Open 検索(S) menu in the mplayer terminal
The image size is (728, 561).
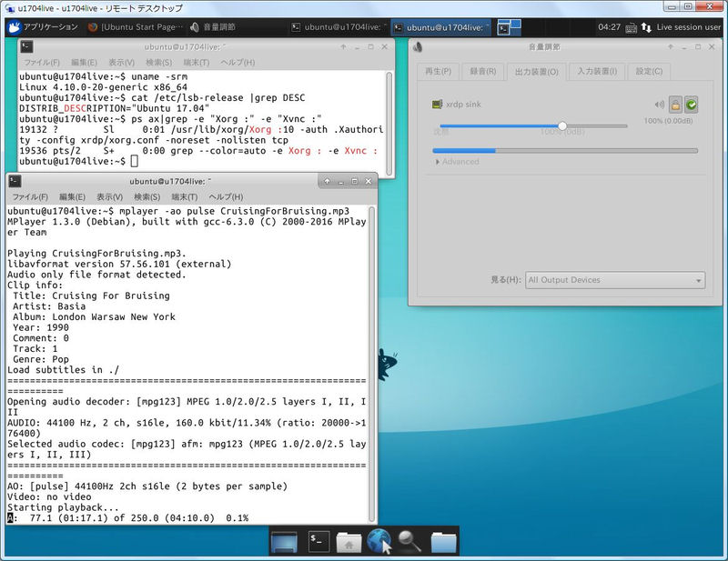coord(147,196)
